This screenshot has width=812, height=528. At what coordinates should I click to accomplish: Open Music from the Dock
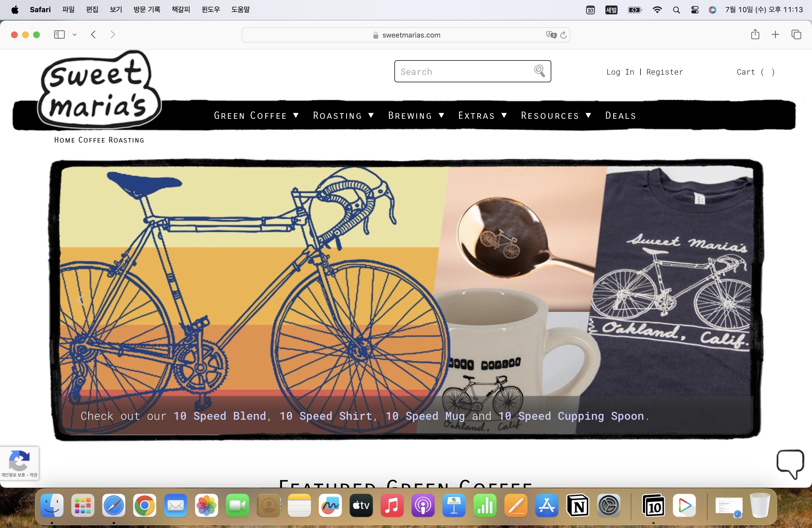pos(392,505)
